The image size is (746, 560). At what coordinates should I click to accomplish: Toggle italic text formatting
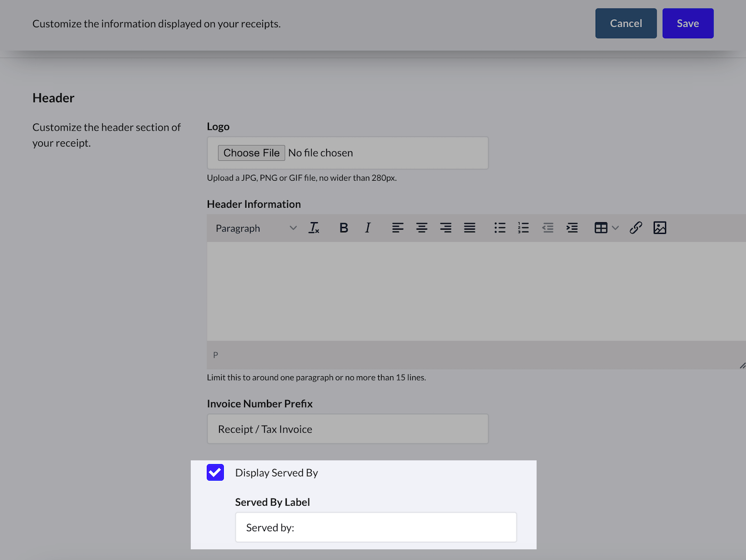368,228
